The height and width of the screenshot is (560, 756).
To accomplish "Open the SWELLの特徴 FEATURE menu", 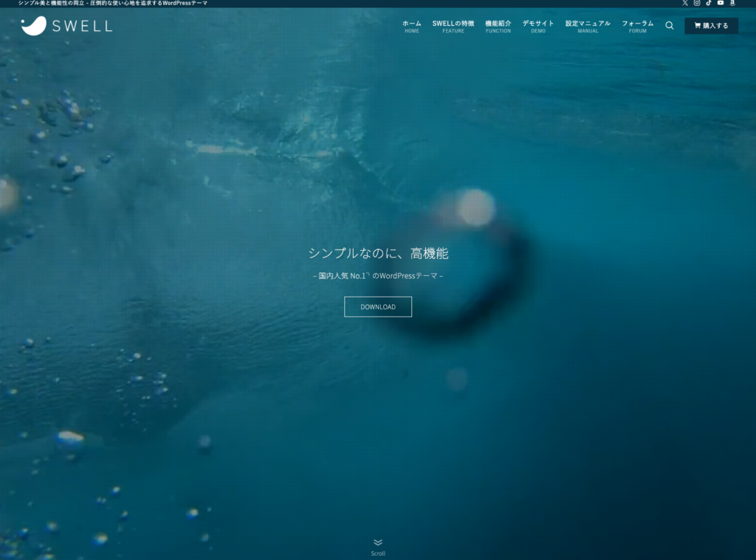I will [x=453, y=26].
